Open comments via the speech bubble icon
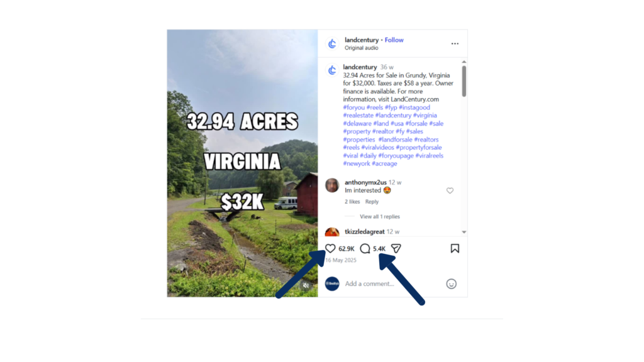Screen dimensions: 644x362 (365, 248)
